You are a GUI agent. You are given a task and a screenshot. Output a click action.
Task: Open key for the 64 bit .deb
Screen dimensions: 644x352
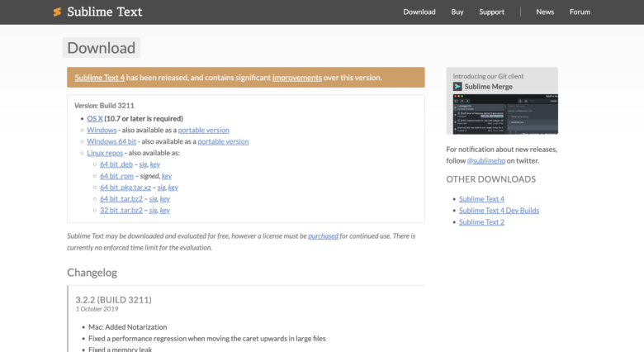pos(155,164)
